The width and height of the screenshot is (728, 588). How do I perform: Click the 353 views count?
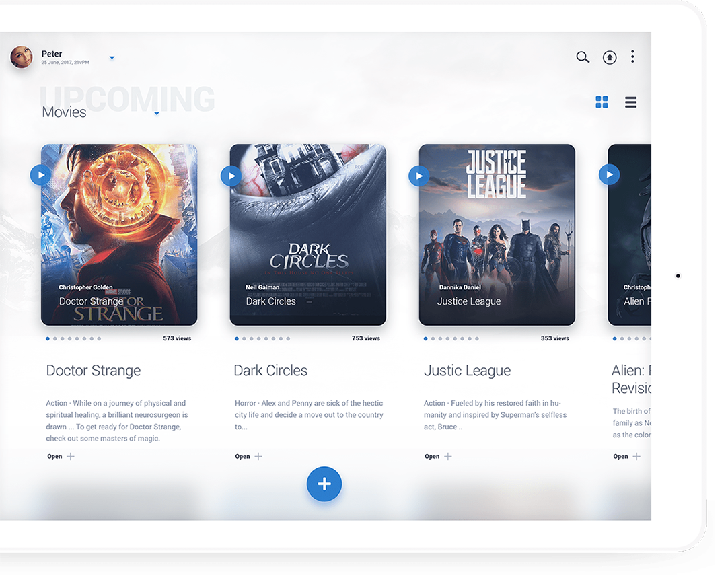tap(555, 338)
